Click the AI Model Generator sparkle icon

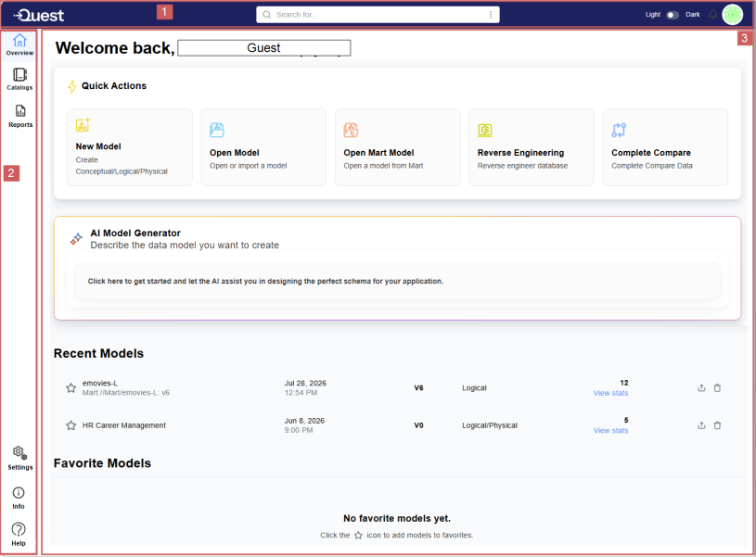(x=76, y=239)
